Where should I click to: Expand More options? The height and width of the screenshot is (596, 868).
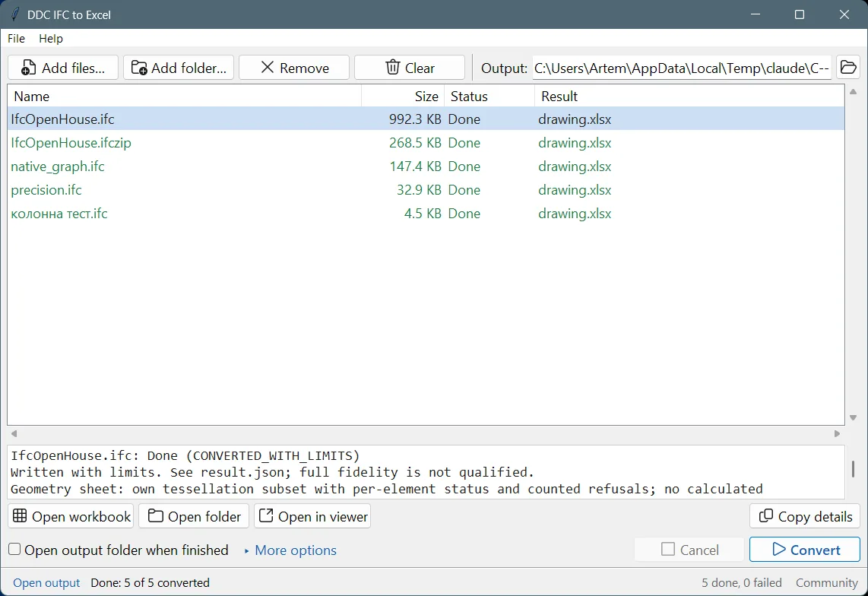[290, 550]
